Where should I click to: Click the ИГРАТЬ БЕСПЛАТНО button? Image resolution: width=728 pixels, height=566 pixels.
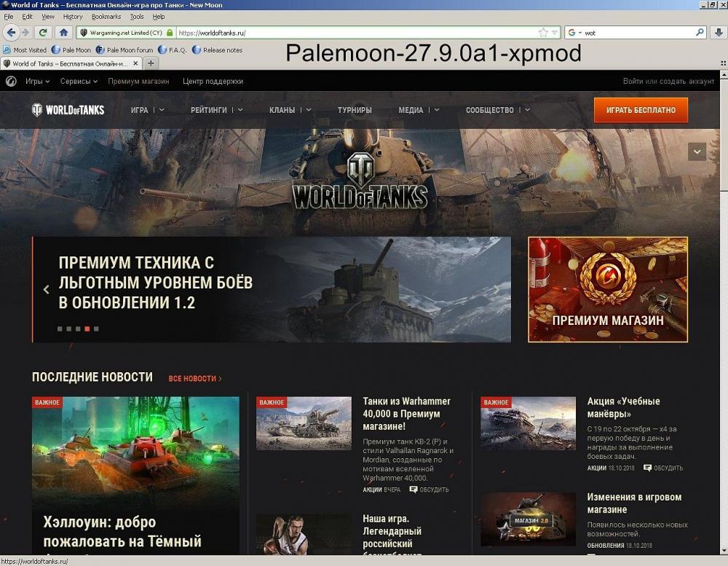click(x=641, y=110)
